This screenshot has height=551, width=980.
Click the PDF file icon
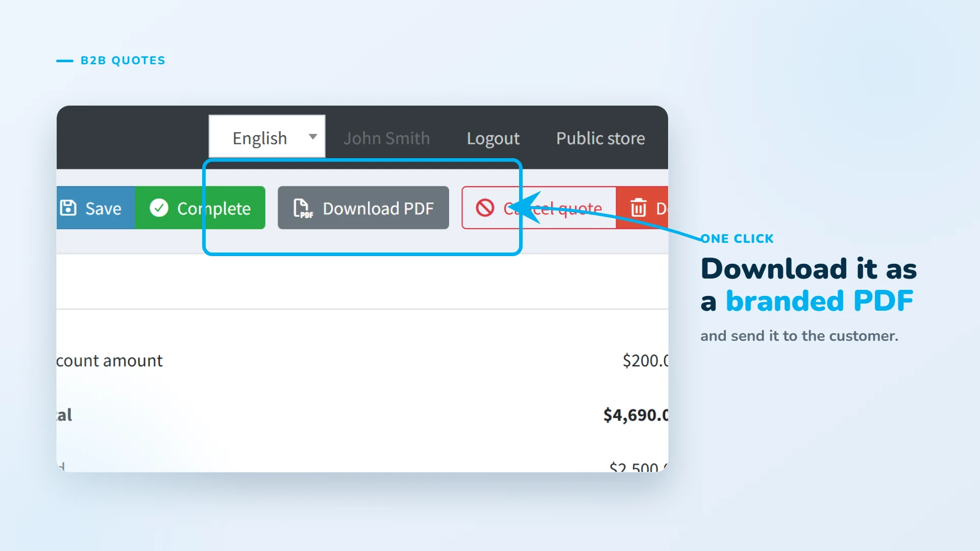click(x=303, y=208)
